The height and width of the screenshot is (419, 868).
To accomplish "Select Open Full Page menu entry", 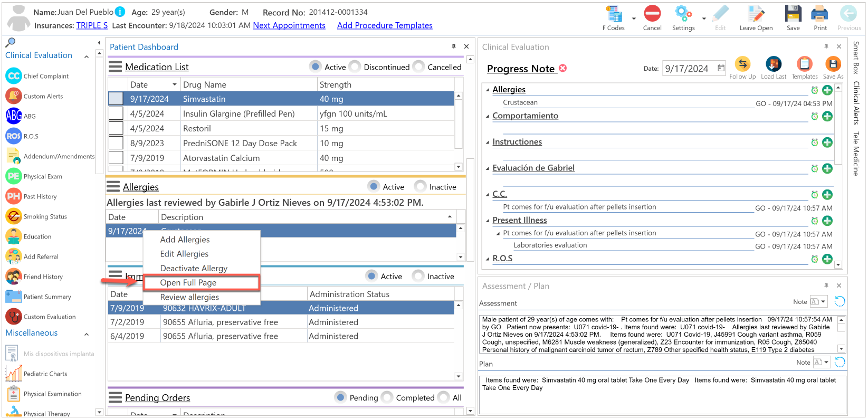I will (x=201, y=282).
